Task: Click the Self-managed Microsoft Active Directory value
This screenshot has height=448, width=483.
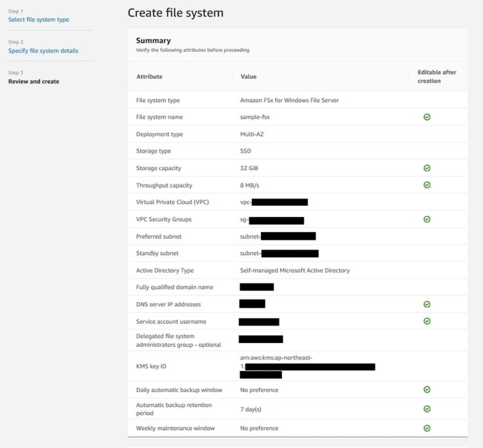Action: click(x=295, y=270)
